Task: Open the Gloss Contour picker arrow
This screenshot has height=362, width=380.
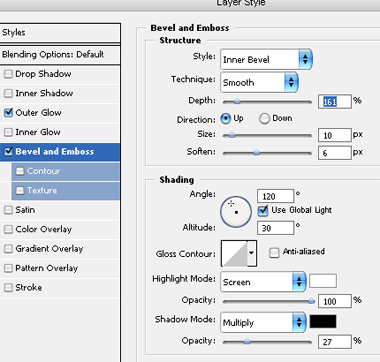Action: pyautogui.click(x=252, y=253)
